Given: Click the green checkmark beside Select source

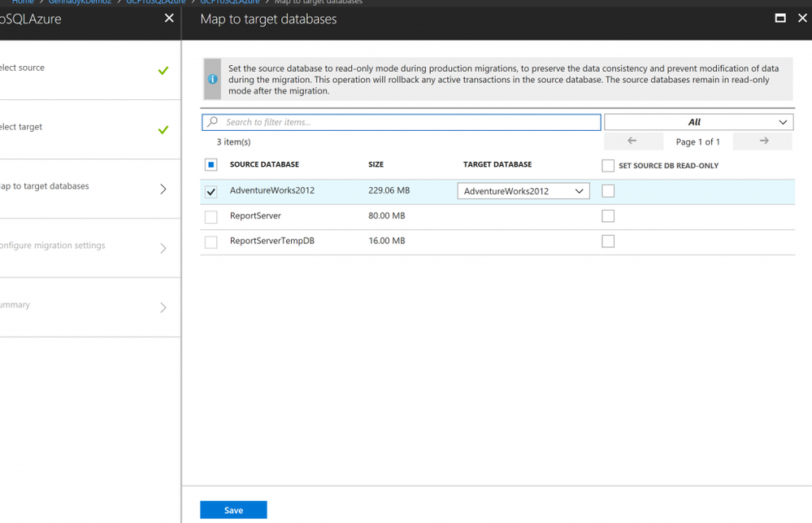Looking at the screenshot, I should tap(163, 71).
